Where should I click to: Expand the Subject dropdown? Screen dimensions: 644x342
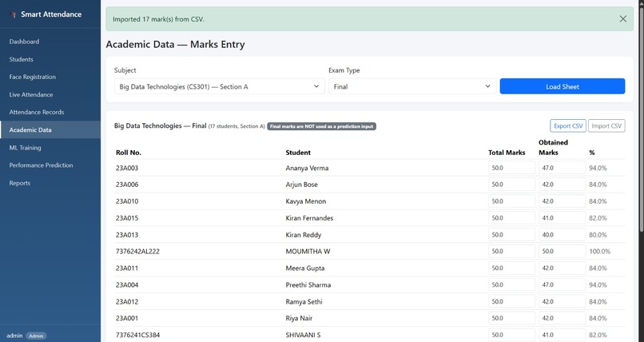tap(219, 86)
